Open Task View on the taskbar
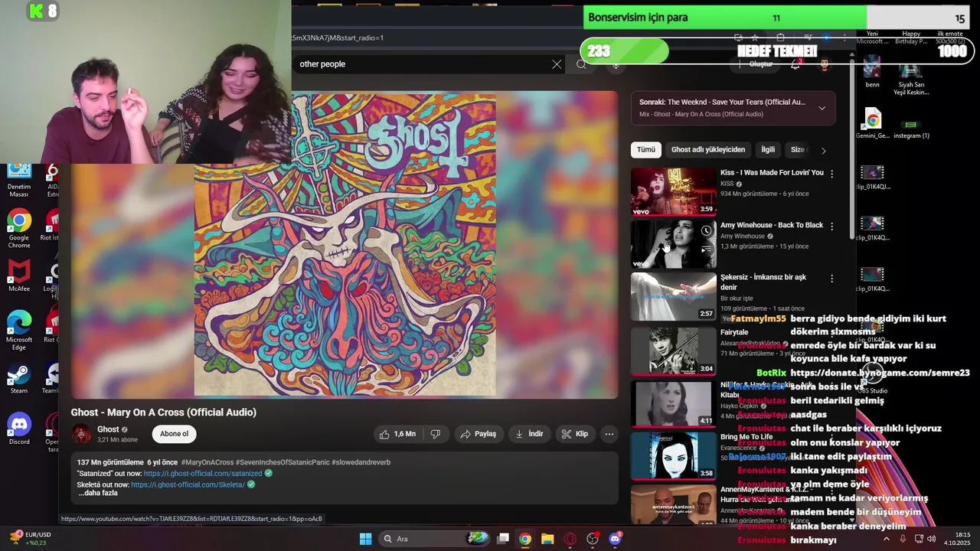The height and width of the screenshot is (551, 980). tap(503, 539)
